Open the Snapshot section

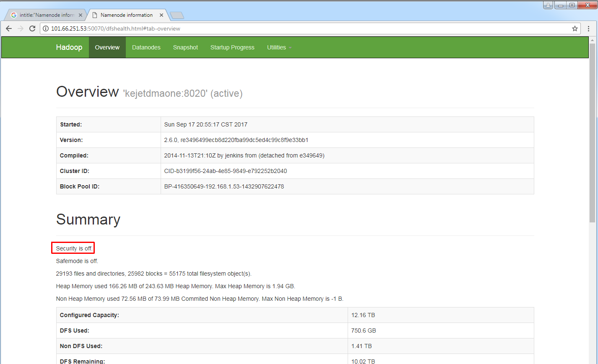coord(185,47)
